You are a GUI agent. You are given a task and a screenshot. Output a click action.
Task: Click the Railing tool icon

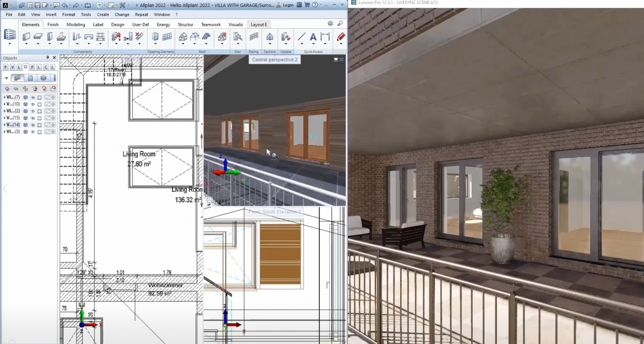coord(254,37)
